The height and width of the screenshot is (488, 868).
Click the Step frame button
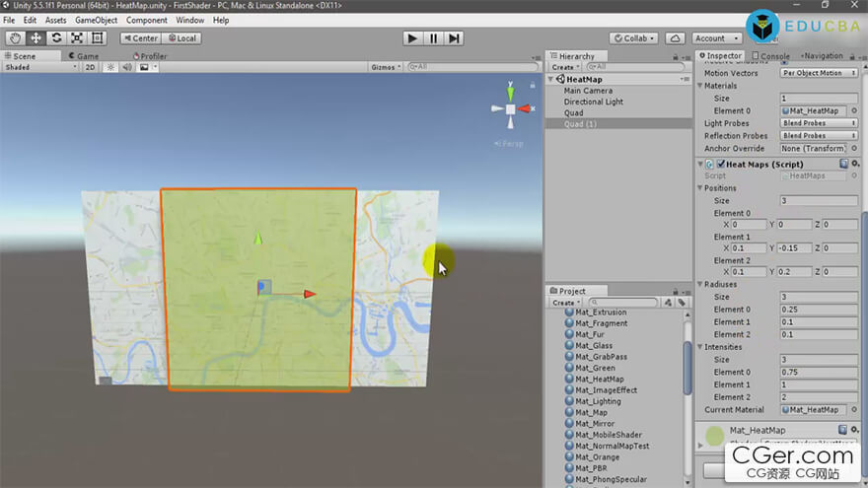(x=454, y=38)
